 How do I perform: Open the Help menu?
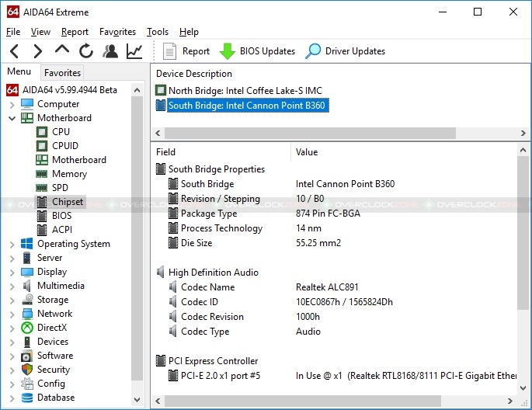pos(189,32)
